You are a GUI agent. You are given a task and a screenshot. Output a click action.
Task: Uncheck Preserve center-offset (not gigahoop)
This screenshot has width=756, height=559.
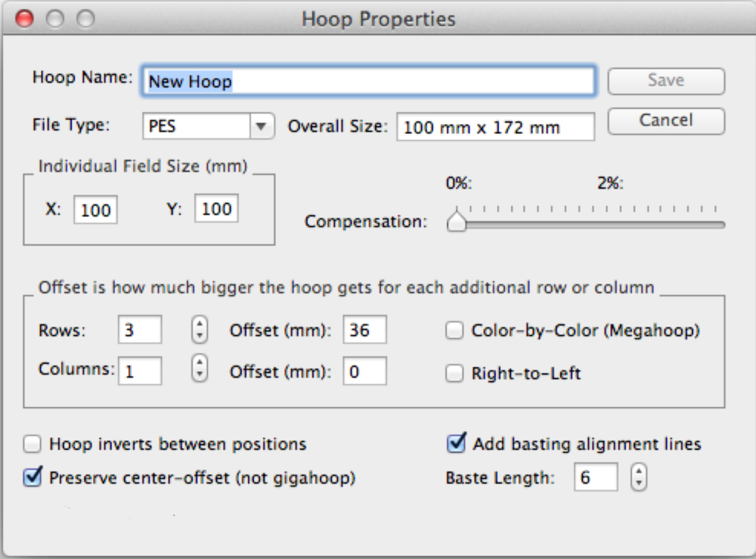(x=33, y=477)
